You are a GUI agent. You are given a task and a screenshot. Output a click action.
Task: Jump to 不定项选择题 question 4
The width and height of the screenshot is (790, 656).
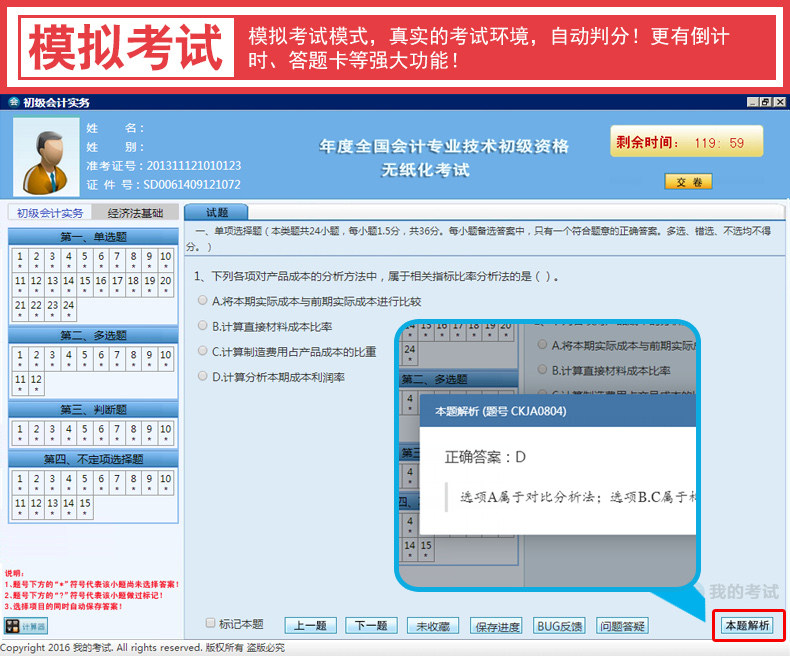pos(69,482)
